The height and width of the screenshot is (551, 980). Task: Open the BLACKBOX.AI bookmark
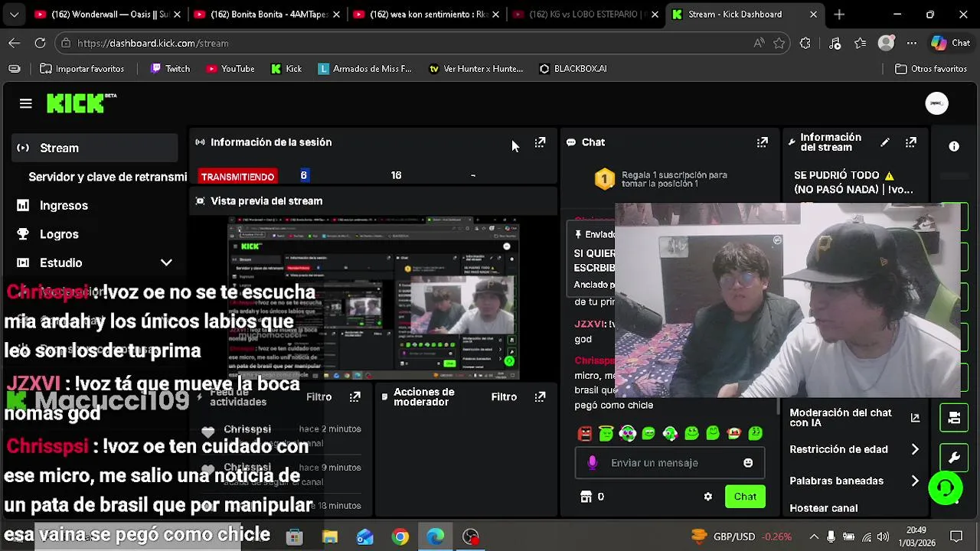point(573,68)
